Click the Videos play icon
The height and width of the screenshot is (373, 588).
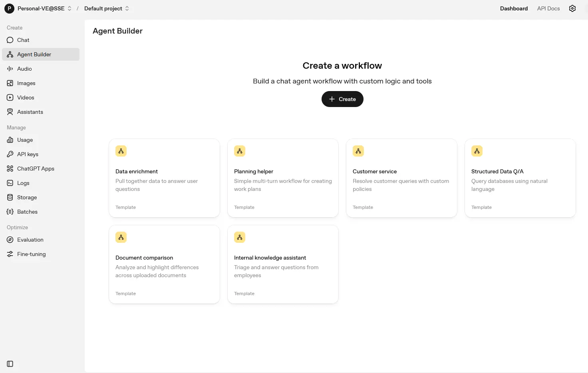point(10,97)
